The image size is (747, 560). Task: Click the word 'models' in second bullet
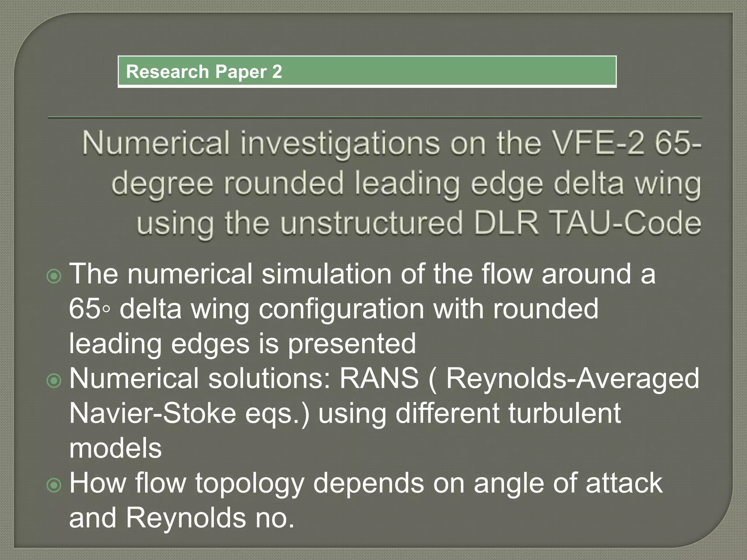click(x=115, y=448)
